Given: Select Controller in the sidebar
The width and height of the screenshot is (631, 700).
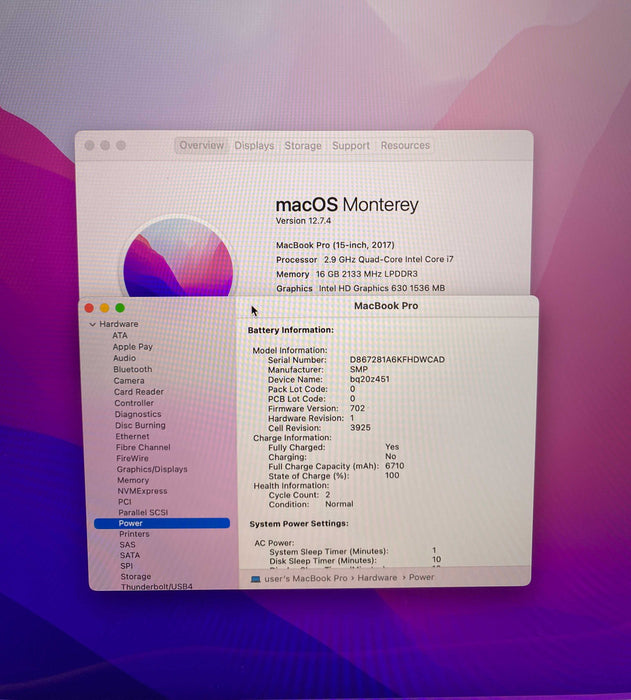Looking at the screenshot, I should click(x=134, y=403).
